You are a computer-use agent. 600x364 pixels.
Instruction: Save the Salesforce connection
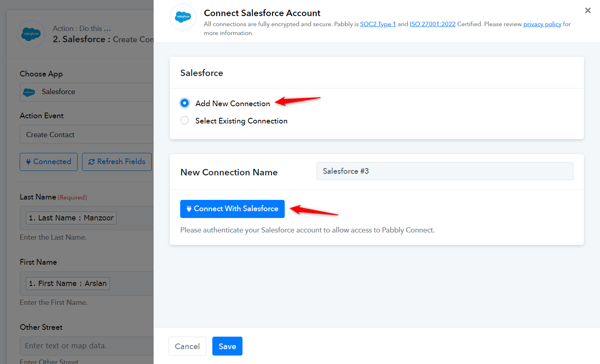tap(227, 346)
